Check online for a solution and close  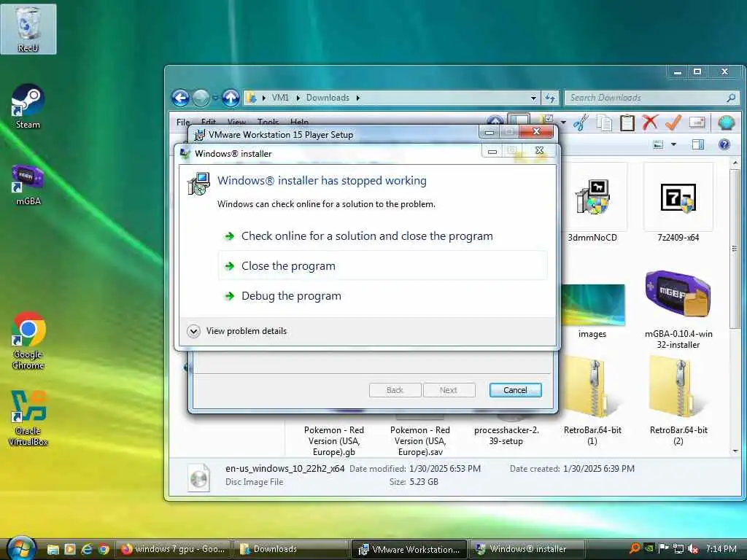[x=382, y=236]
